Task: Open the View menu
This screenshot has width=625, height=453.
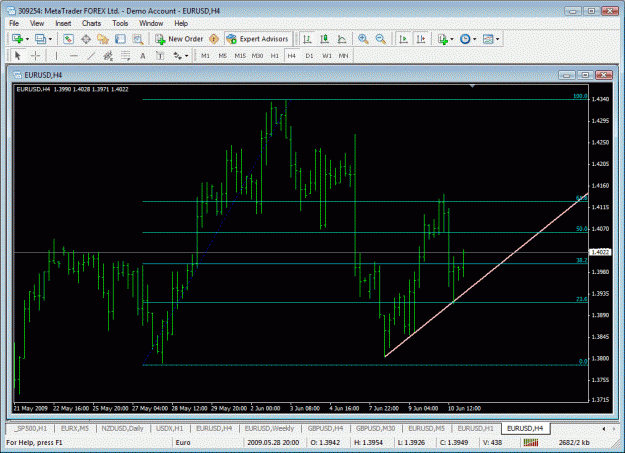Action: click(x=37, y=24)
